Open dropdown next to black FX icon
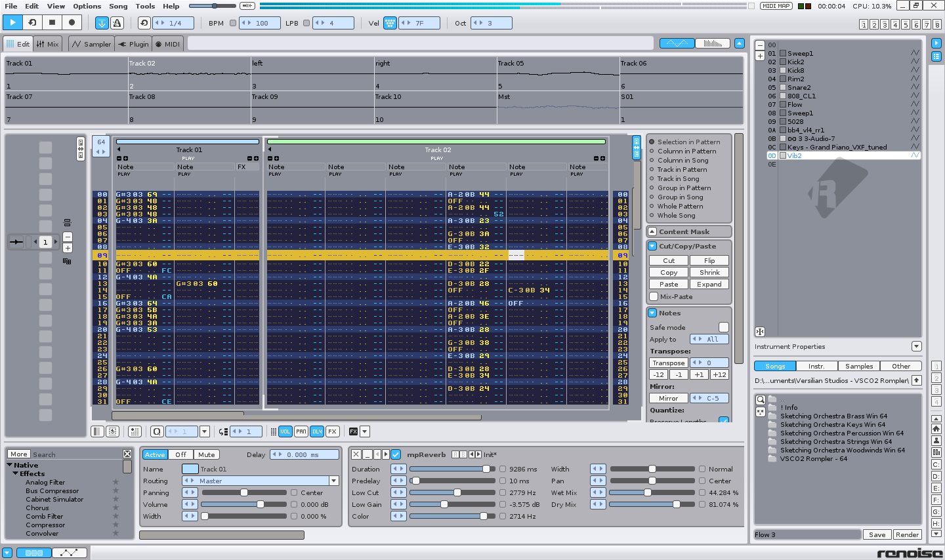The height and width of the screenshot is (560, 945). [365, 431]
